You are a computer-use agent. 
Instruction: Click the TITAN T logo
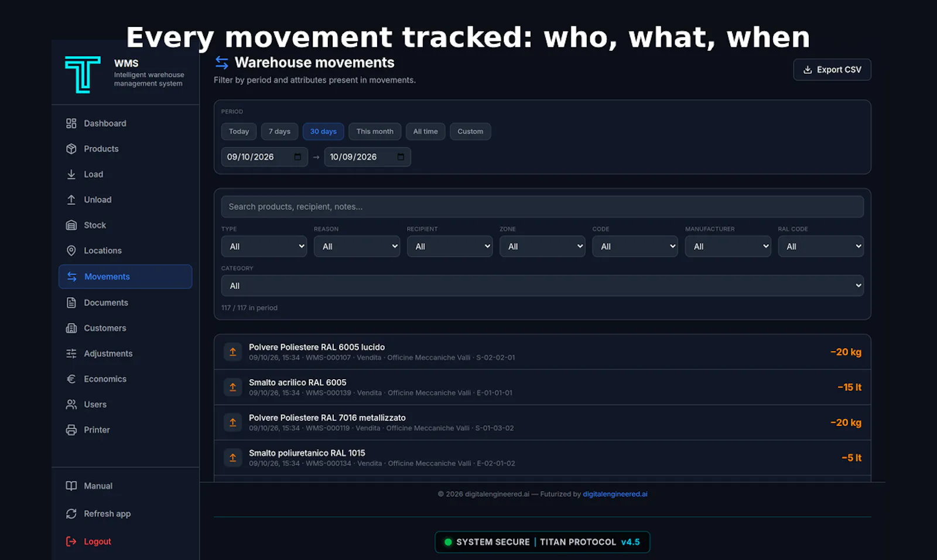tap(83, 74)
